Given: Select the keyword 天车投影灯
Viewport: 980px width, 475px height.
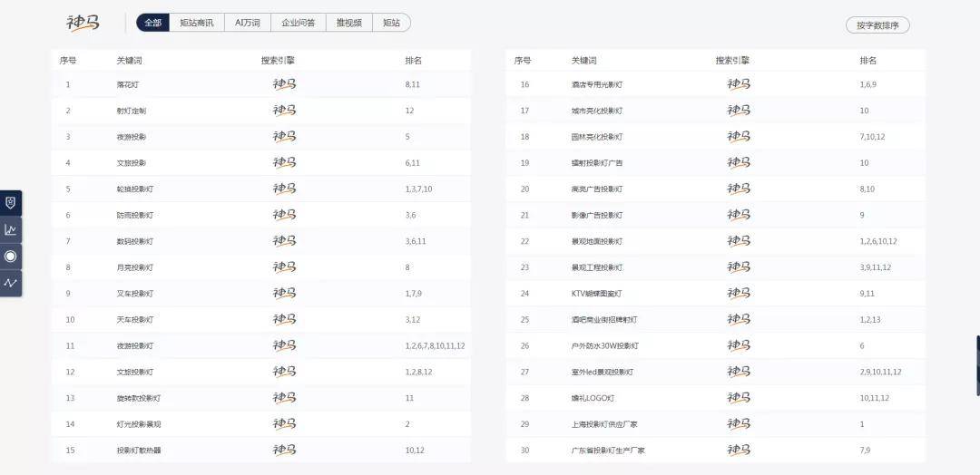Looking at the screenshot, I should point(135,320).
